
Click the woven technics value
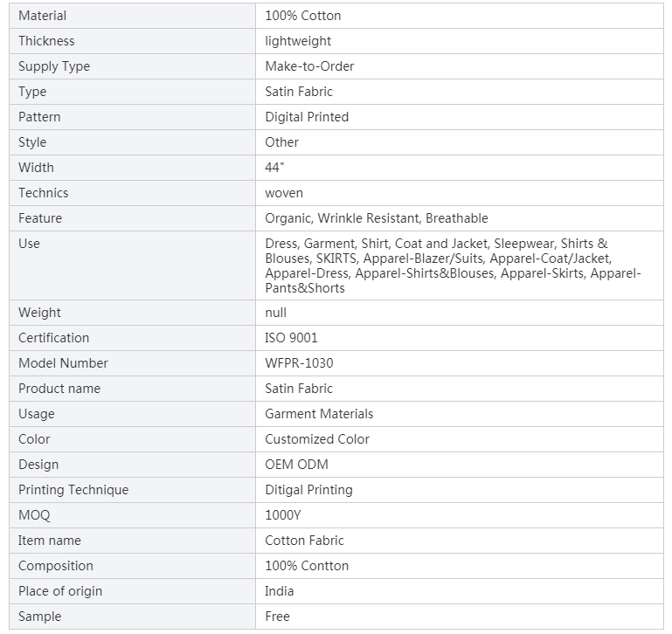click(284, 193)
